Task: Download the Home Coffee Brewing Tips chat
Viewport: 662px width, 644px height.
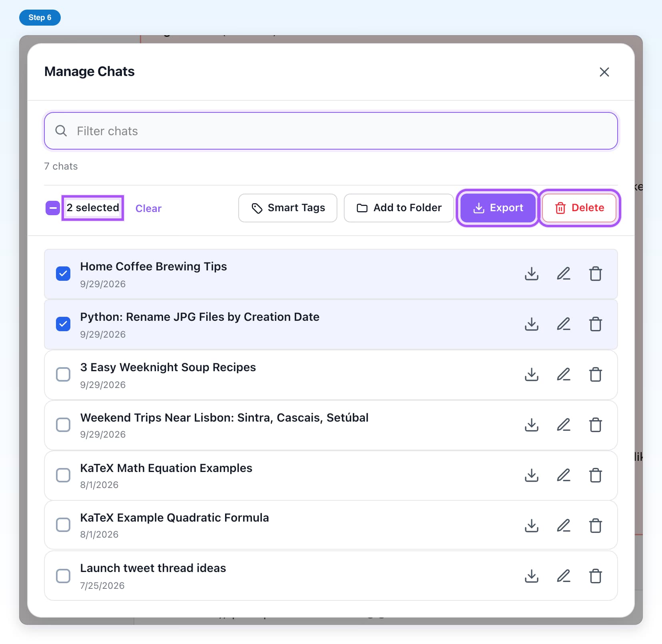Action: (531, 274)
